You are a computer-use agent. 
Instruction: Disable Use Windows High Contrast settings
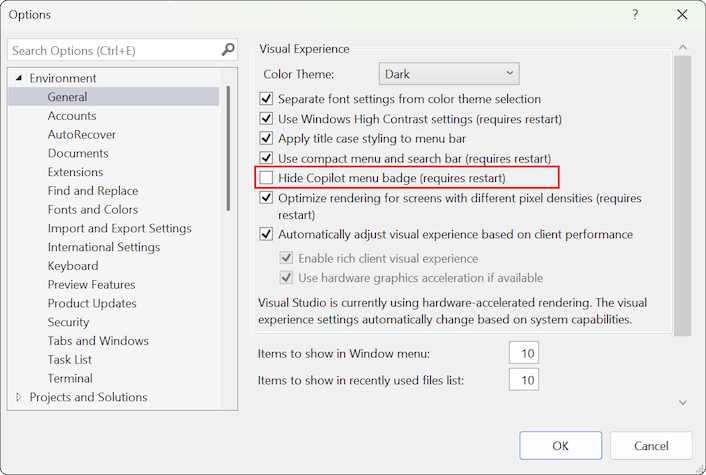[266, 119]
